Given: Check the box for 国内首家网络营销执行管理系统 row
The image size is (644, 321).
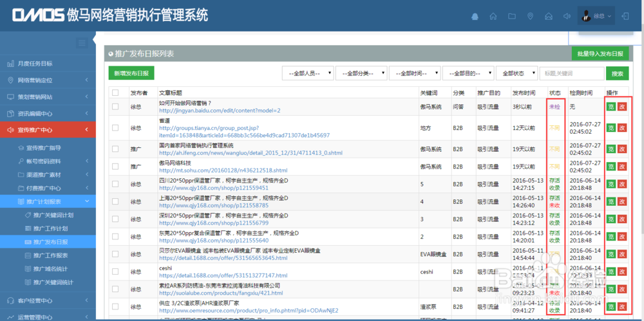Looking at the screenshot, I should point(115,149).
